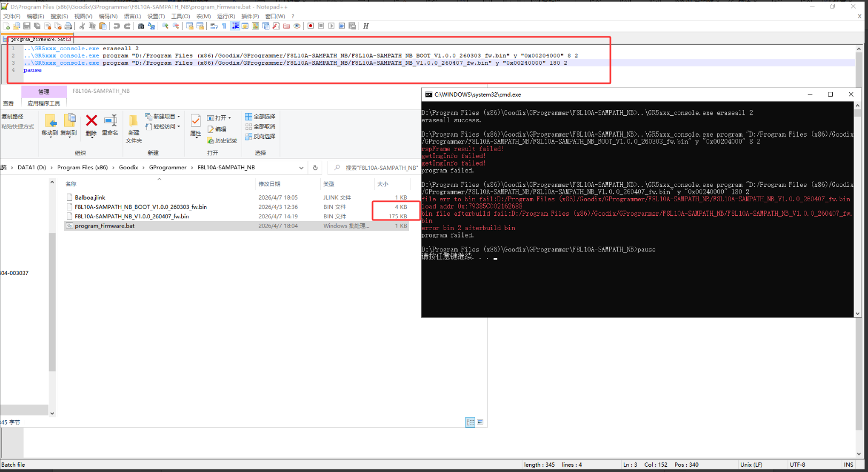Switch Explorer to details view mode
The height and width of the screenshot is (472, 868).
coord(470,422)
